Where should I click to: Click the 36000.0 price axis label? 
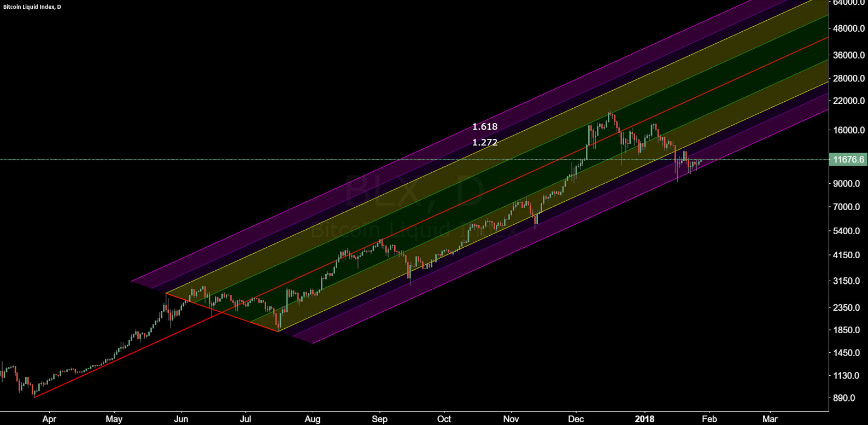point(849,55)
